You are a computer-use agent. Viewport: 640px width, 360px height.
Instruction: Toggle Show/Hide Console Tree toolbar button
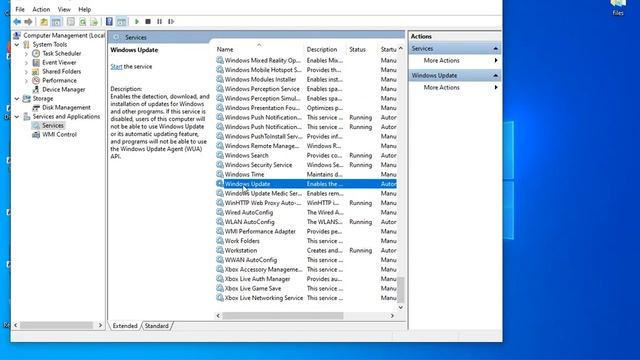coord(56,22)
